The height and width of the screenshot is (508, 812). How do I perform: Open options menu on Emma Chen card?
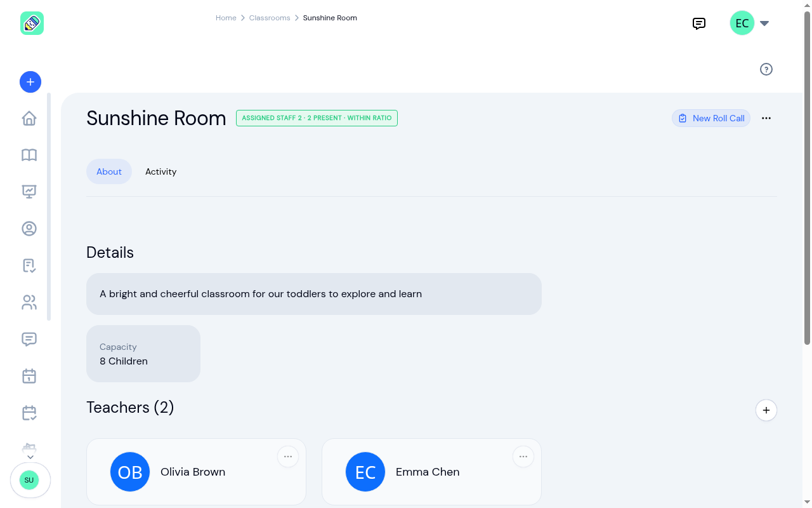click(523, 457)
